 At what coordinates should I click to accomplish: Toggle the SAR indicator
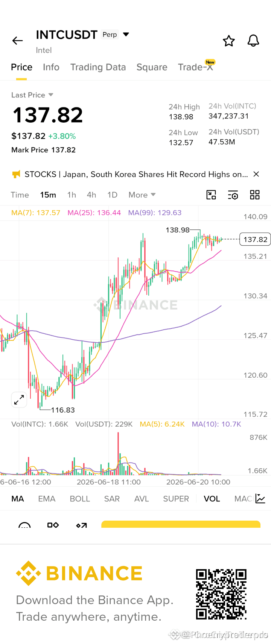click(112, 499)
